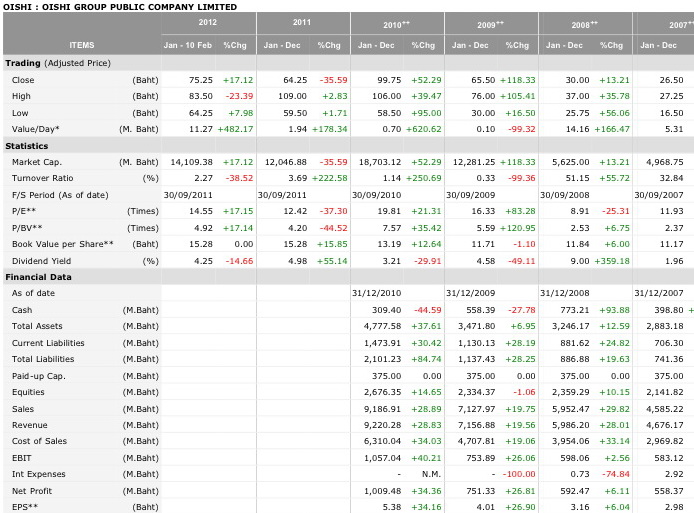Click the F/S Period (As of date) label
694x513 pixels.
click(x=60, y=195)
